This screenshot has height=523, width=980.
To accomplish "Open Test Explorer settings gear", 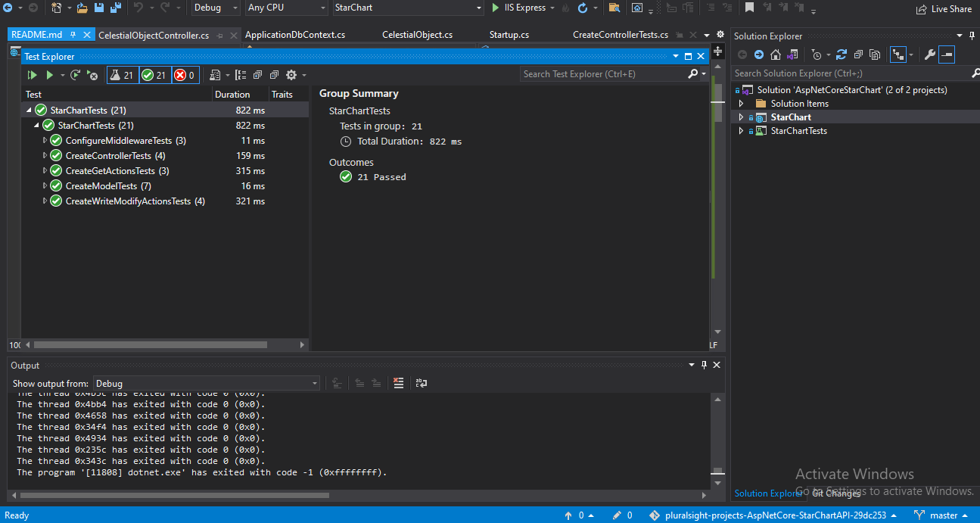I will click(x=293, y=75).
